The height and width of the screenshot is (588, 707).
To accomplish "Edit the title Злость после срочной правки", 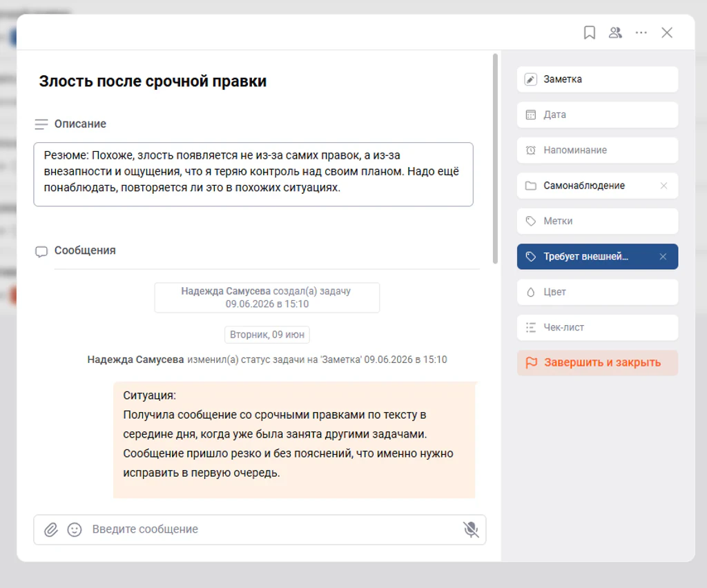I will tap(153, 81).
